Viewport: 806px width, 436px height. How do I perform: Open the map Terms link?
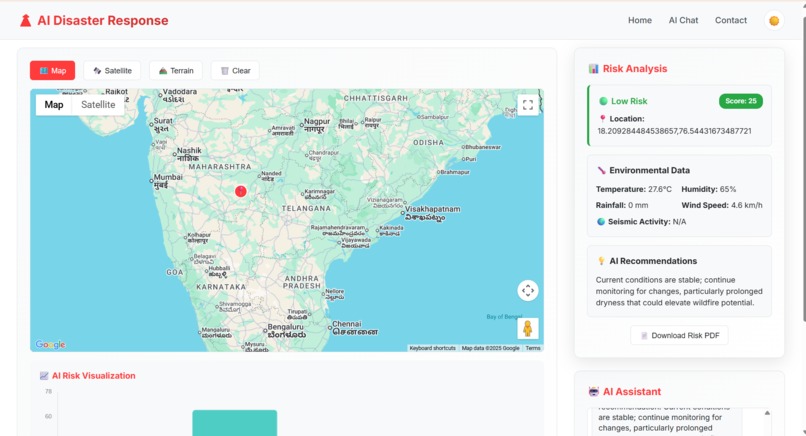[x=533, y=348]
